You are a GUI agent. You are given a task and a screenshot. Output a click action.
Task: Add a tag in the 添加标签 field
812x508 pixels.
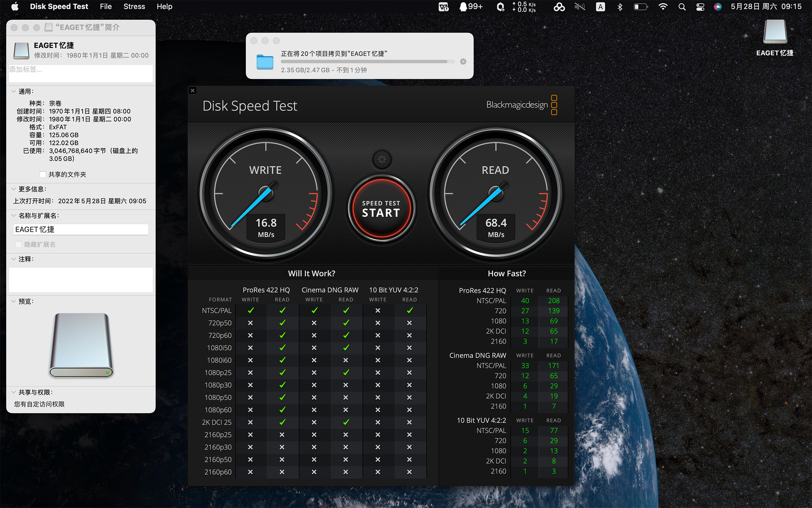pyautogui.click(x=81, y=74)
